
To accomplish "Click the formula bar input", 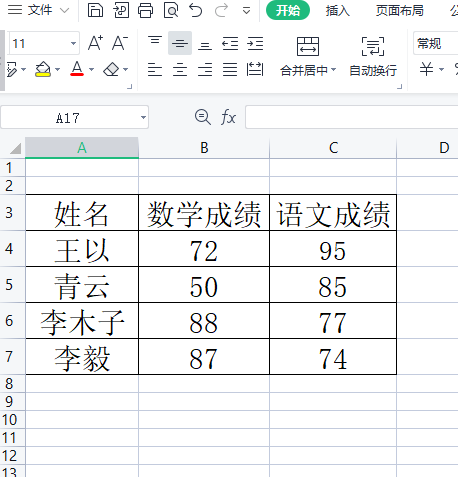I will [x=352, y=117].
